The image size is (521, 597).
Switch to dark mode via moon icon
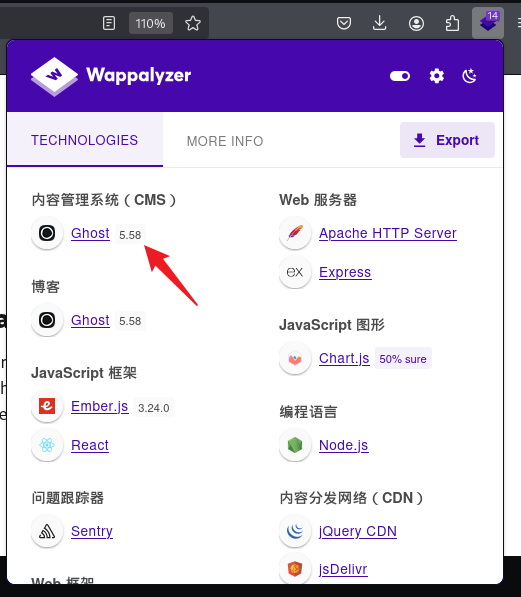[469, 76]
